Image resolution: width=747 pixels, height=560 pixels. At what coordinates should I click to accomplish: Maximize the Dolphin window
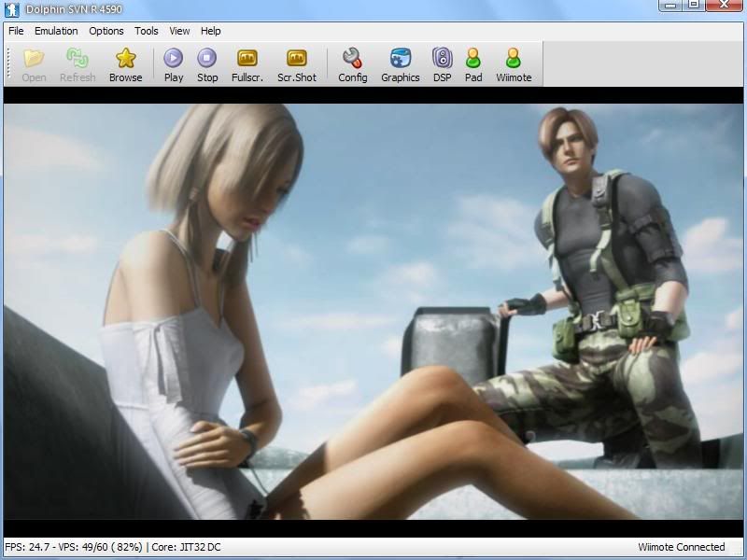coord(694,5)
